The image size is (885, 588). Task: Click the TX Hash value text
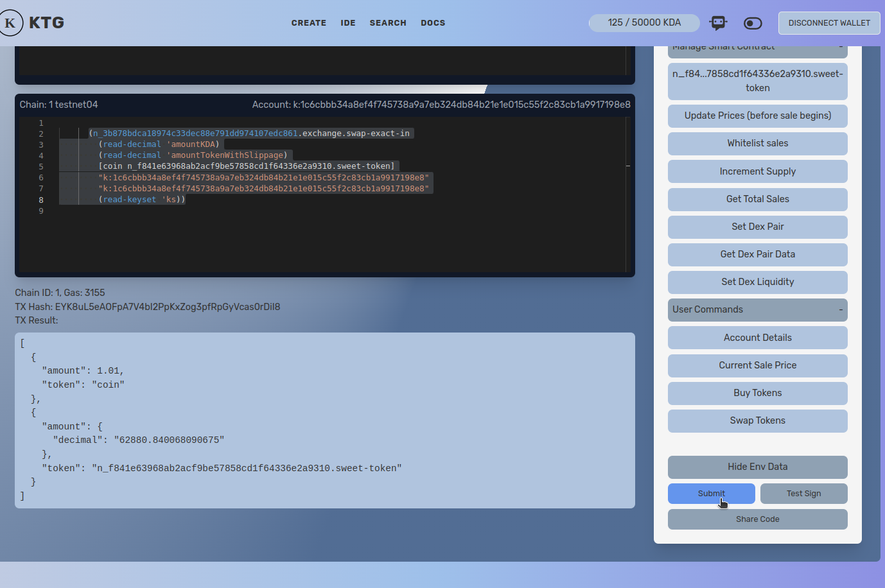pyautogui.click(x=168, y=307)
